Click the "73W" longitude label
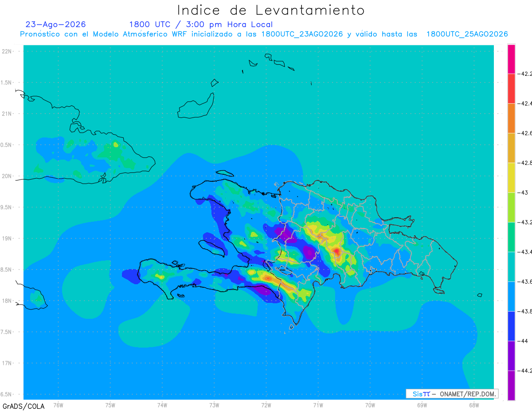532x411 pixels. click(214, 405)
